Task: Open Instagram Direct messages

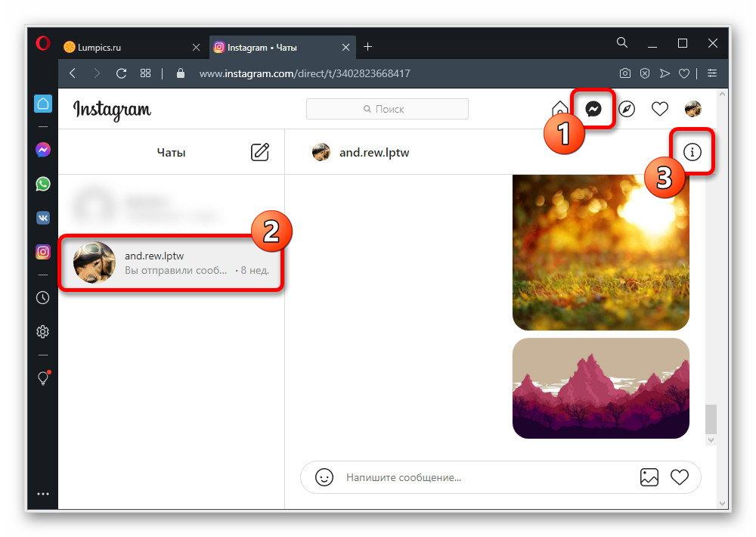Action: 593,109
